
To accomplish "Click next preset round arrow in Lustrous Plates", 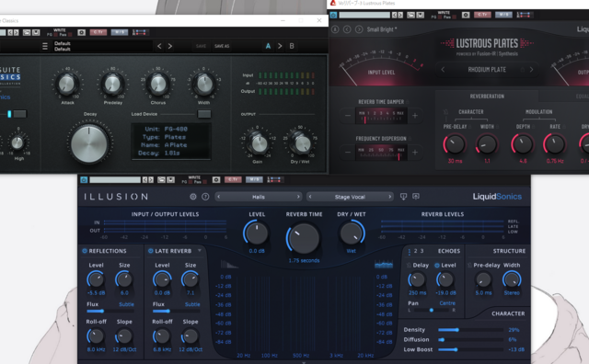I will pyautogui.click(x=359, y=29).
